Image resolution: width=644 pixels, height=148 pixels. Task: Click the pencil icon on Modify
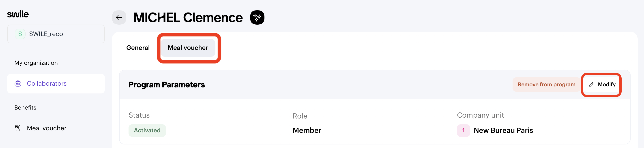point(591,85)
